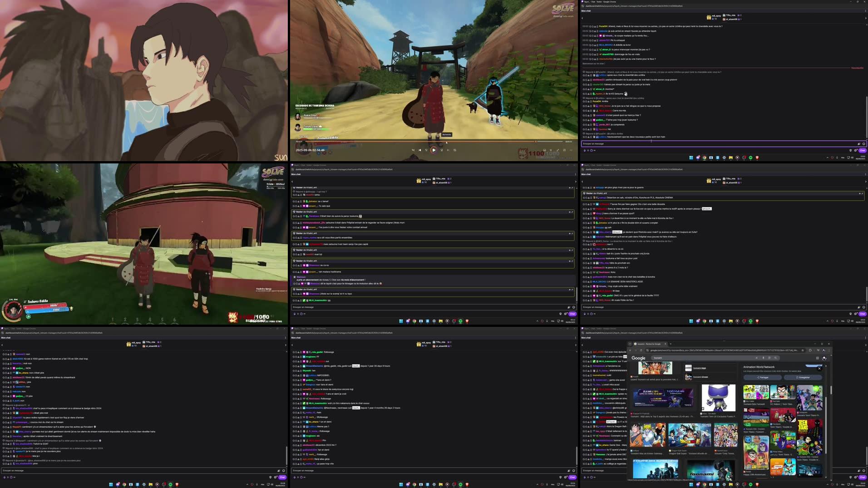Viewport: 868px width, 488px height.
Task: Open the kebab menu beside 'Mon chat' in middle-right chat
Action: 865,174
